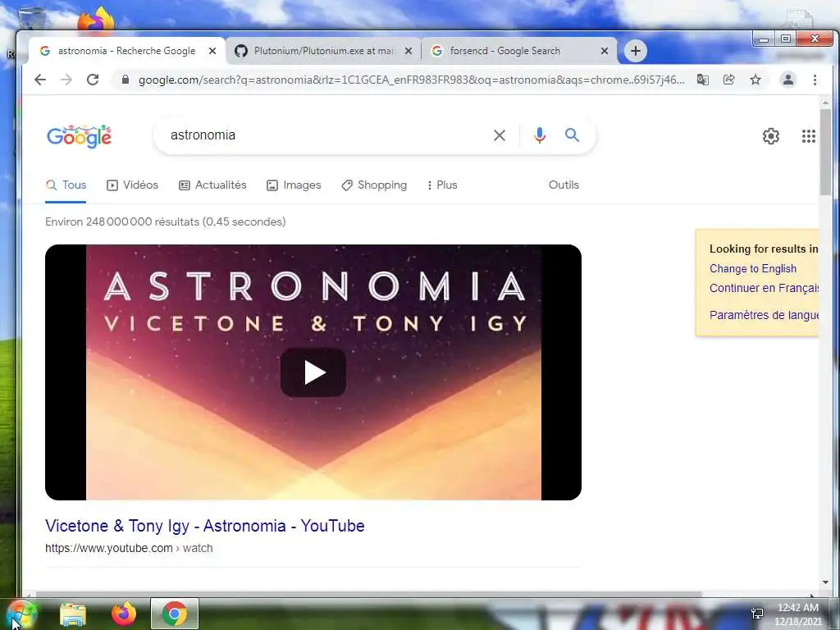Switch to Shopping results

click(374, 185)
